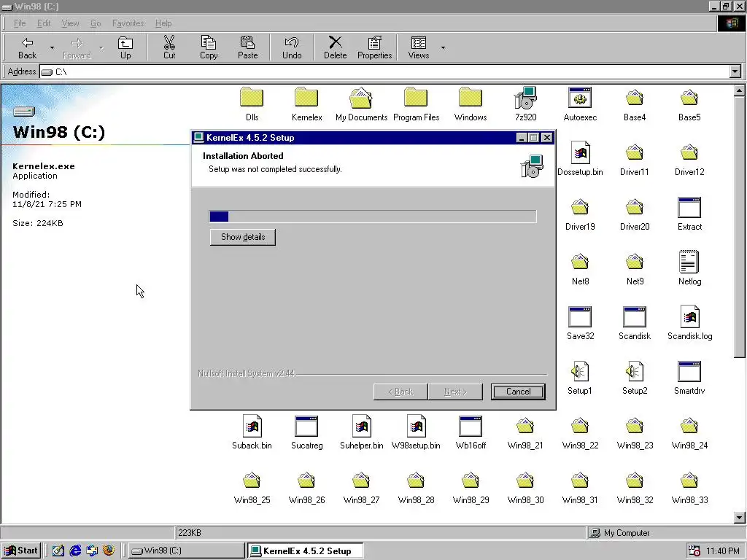
Task: Select the Scandisk program icon
Action: click(635, 323)
